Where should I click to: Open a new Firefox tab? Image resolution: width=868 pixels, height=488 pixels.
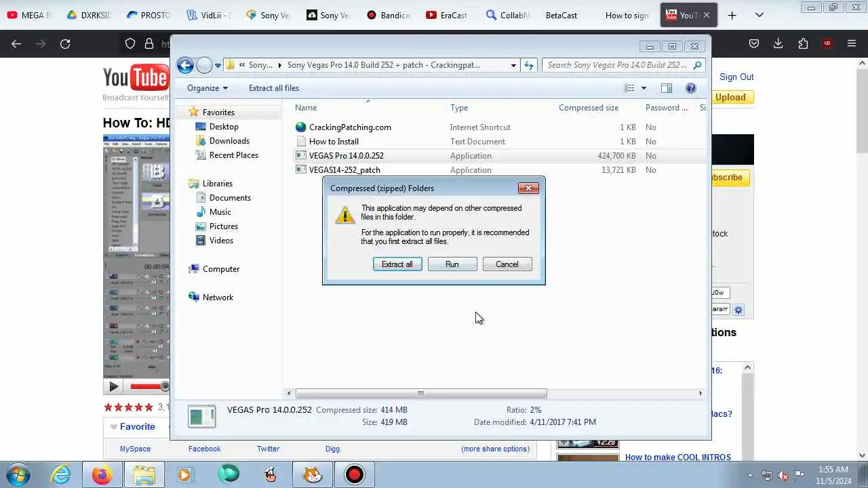click(732, 15)
